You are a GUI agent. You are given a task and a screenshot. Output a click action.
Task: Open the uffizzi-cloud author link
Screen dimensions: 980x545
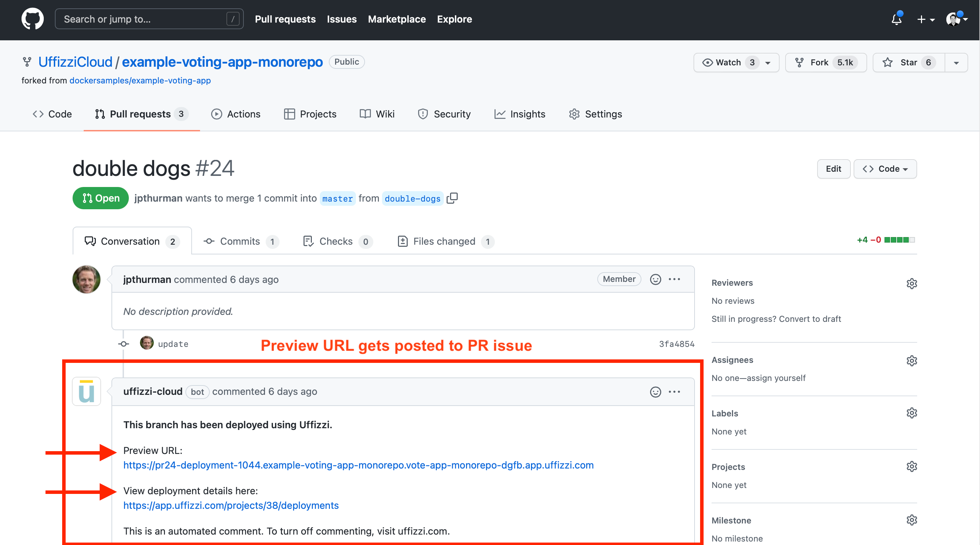(152, 391)
